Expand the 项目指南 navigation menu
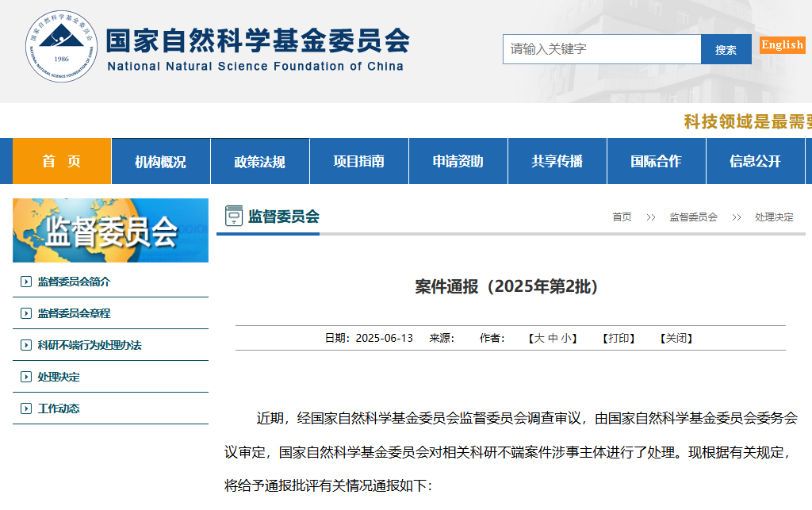The height and width of the screenshot is (510, 812). pos(358,161)
